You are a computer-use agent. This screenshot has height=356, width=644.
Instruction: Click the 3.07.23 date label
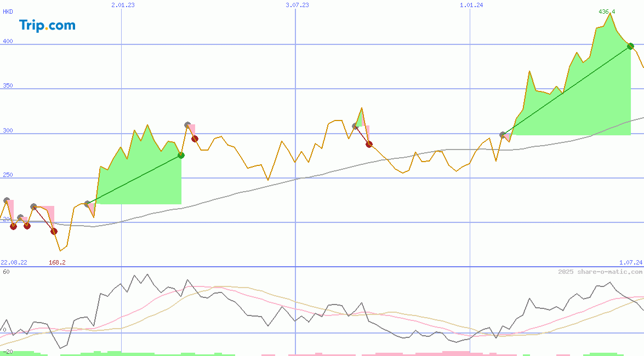click(297, 5)
